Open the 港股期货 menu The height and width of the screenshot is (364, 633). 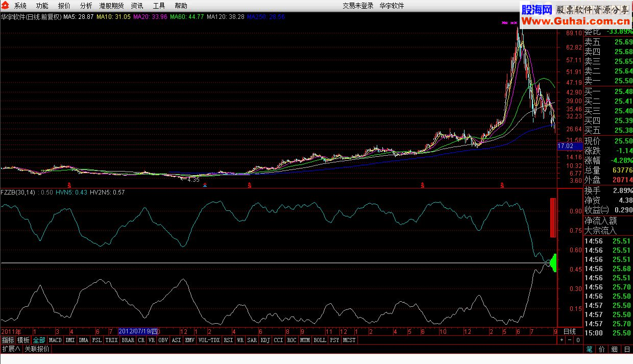point(111,6)
